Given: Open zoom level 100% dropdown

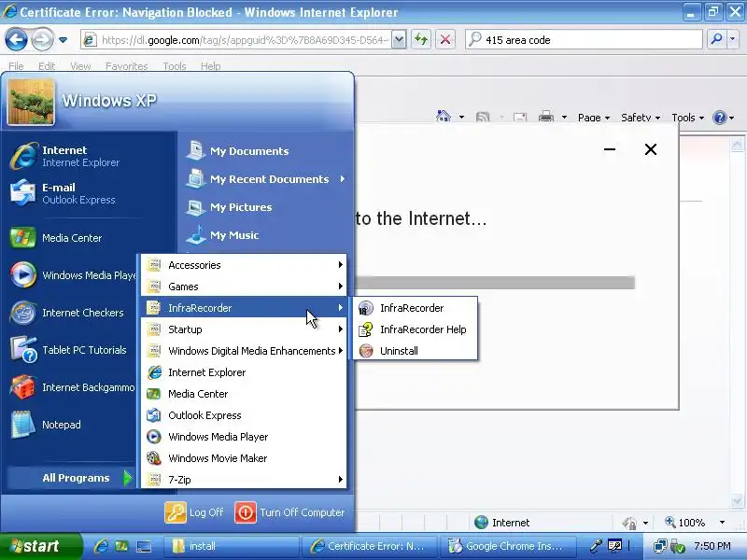Looking at the screenshot, I should (722, 523).
